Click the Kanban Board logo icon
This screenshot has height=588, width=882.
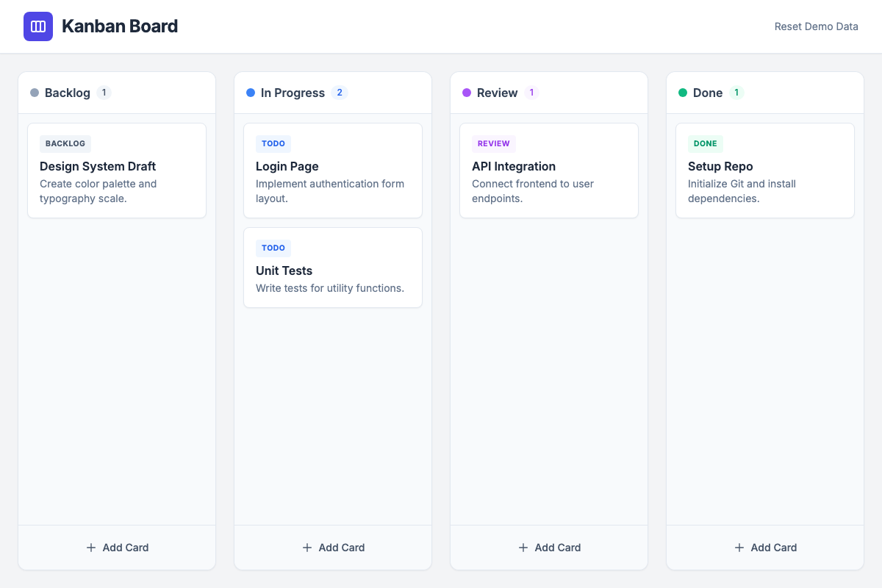[38, 26]
